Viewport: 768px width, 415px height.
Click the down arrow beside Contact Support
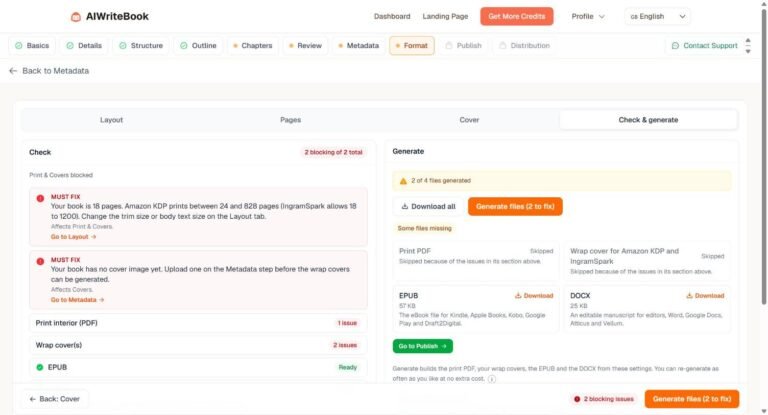[x=748, y=50]
